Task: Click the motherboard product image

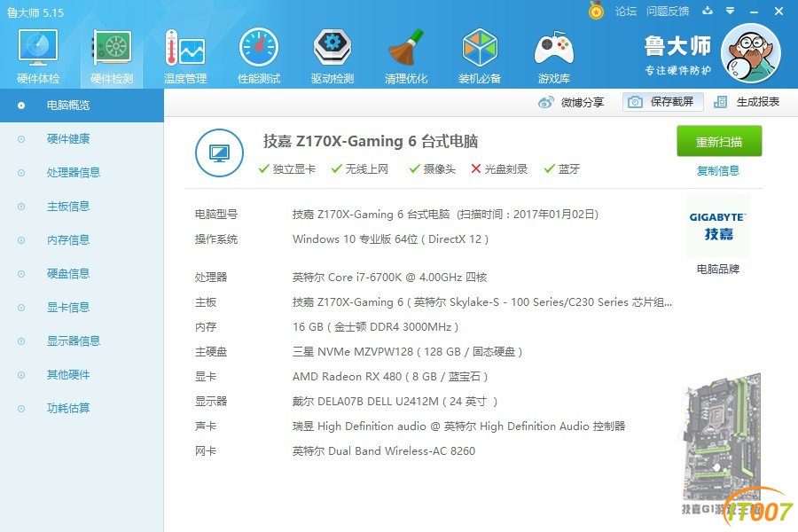Action: click(722, 437)
